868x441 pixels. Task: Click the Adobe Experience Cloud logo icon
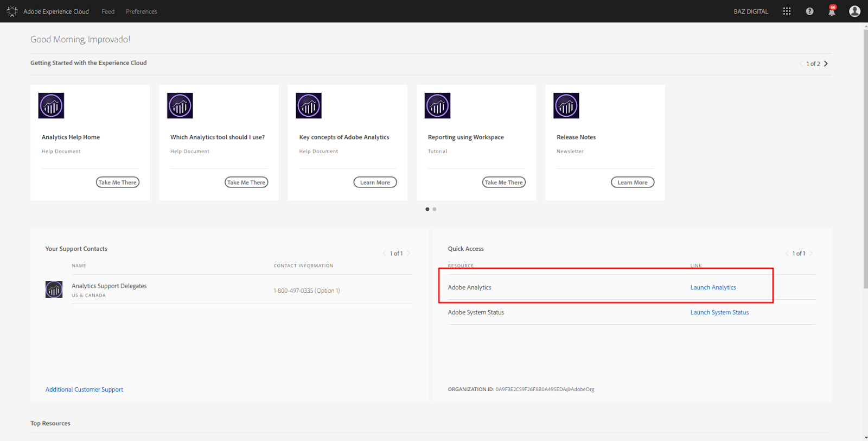12,11
